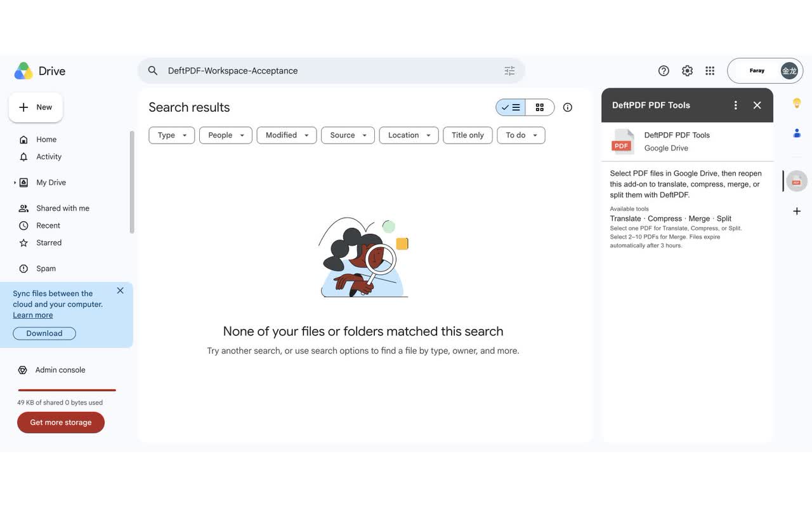The height and width of the screenshot is (508, 812).
Task: Open the Location filter dropdown
Action: click(409, 135)
